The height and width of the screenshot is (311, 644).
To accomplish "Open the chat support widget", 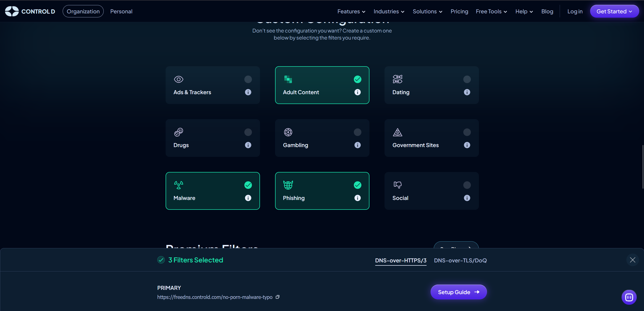I will tap(629, 297).
